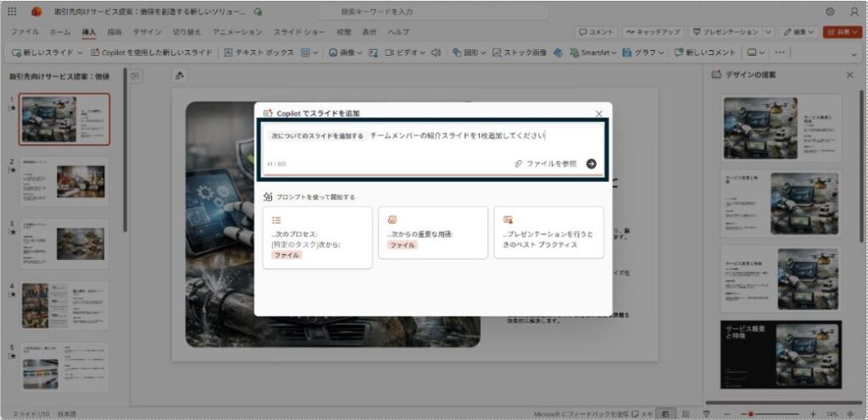
Task: Click the テキスト ボックス toolbar icon
Action: (x=258, y=52)
